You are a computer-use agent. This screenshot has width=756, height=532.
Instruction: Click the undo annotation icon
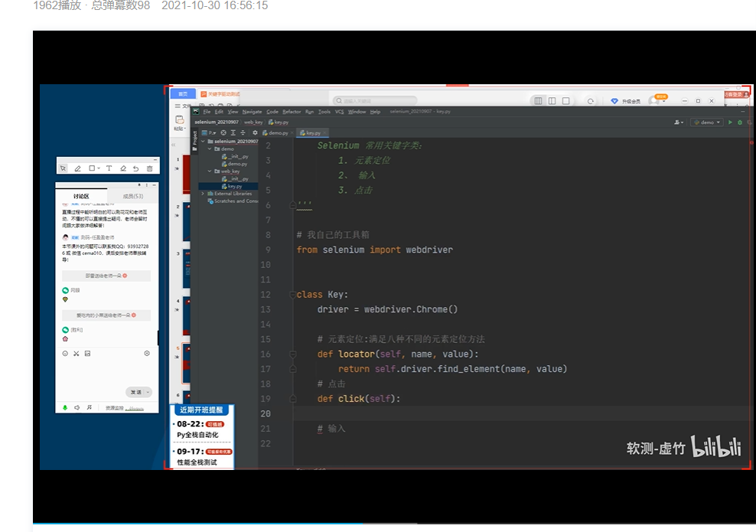(136, 168)
